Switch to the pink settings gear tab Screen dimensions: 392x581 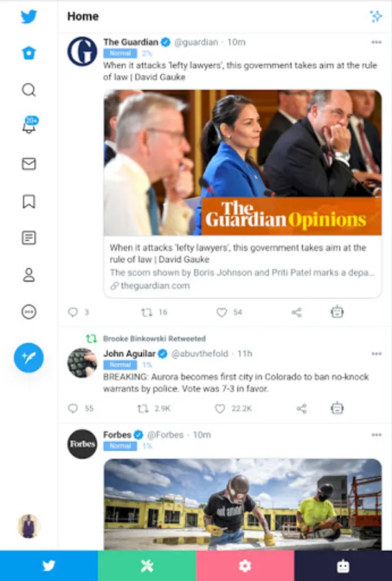245,566
